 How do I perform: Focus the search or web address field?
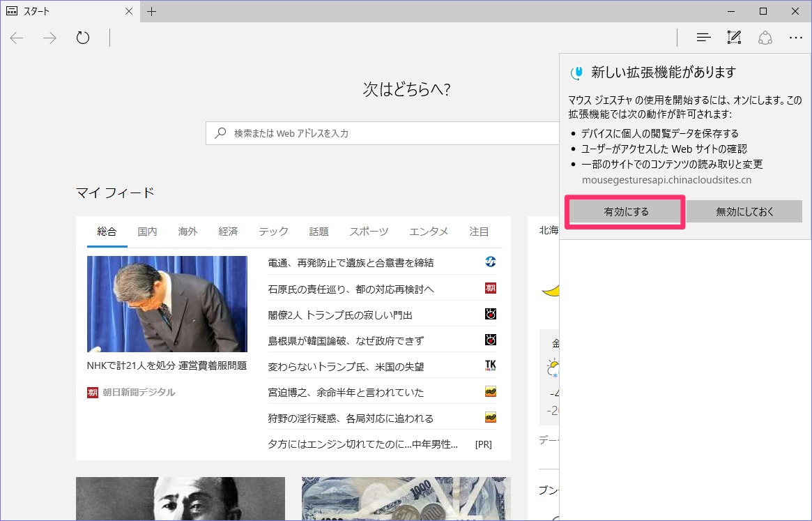[382, 133]
